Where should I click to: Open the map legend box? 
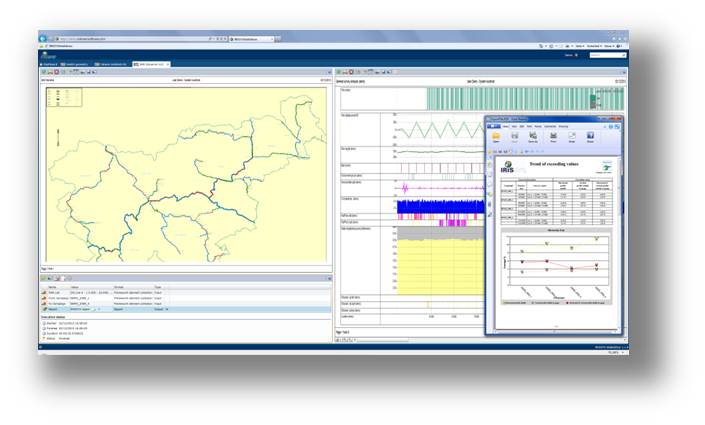(64, 97)
